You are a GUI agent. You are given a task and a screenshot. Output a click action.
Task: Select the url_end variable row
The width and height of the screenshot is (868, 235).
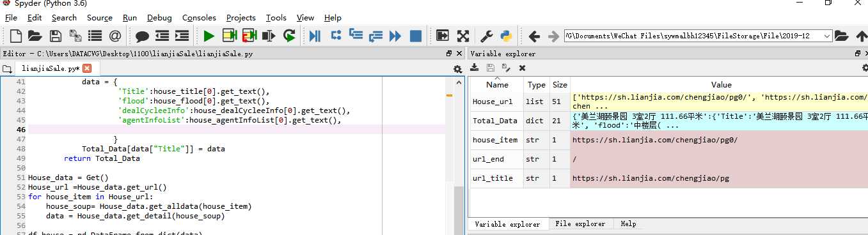[668, 159]
